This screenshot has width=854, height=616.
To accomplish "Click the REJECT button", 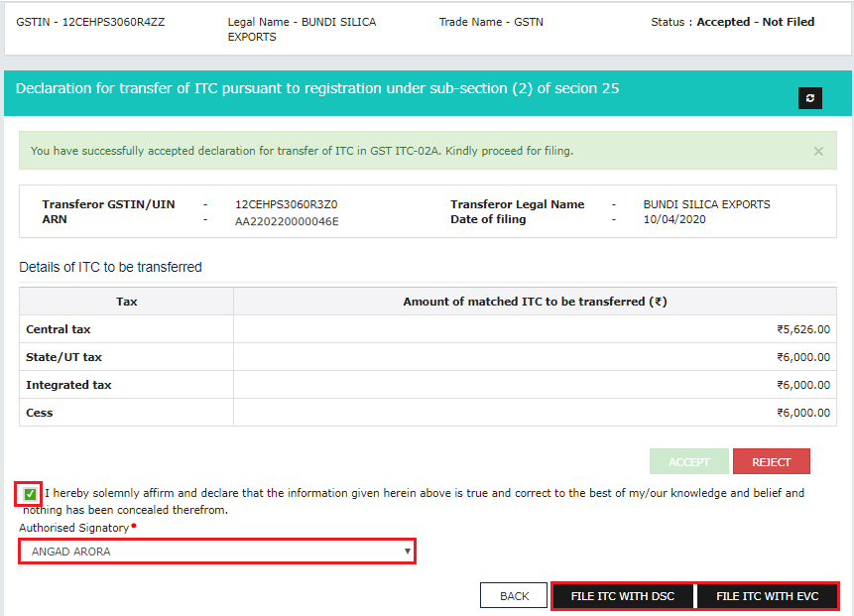I will pos(772,462).
